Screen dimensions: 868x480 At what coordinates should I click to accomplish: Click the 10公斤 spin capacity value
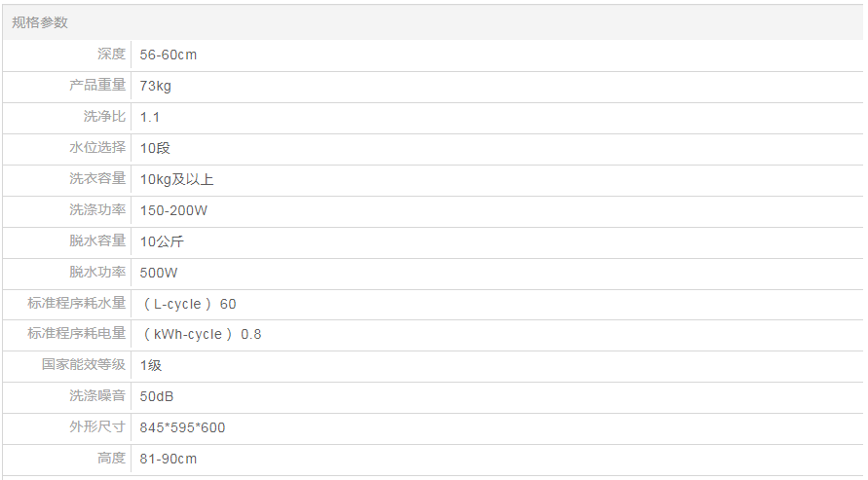tap(162, 241)
